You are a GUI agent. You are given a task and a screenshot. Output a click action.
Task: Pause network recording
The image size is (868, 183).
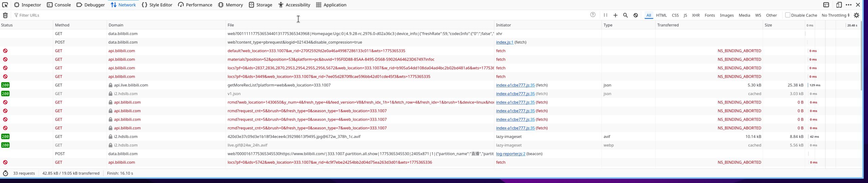point(605,15)
